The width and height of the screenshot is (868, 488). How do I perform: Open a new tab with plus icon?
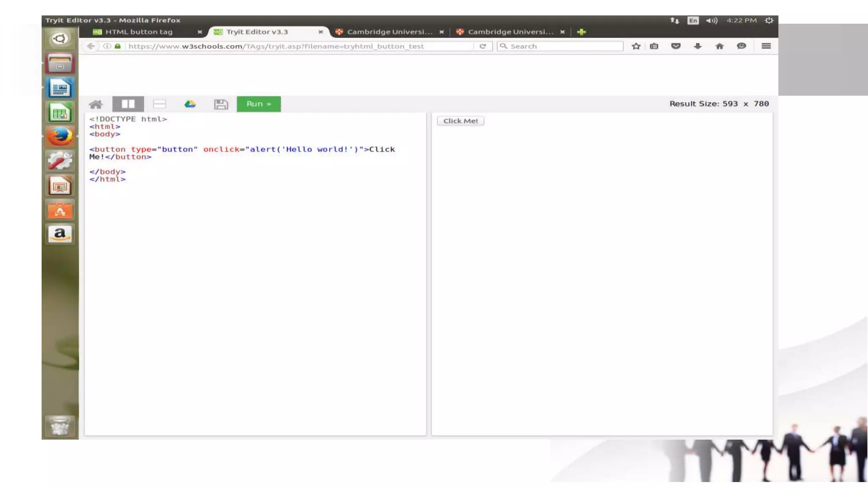581,32
